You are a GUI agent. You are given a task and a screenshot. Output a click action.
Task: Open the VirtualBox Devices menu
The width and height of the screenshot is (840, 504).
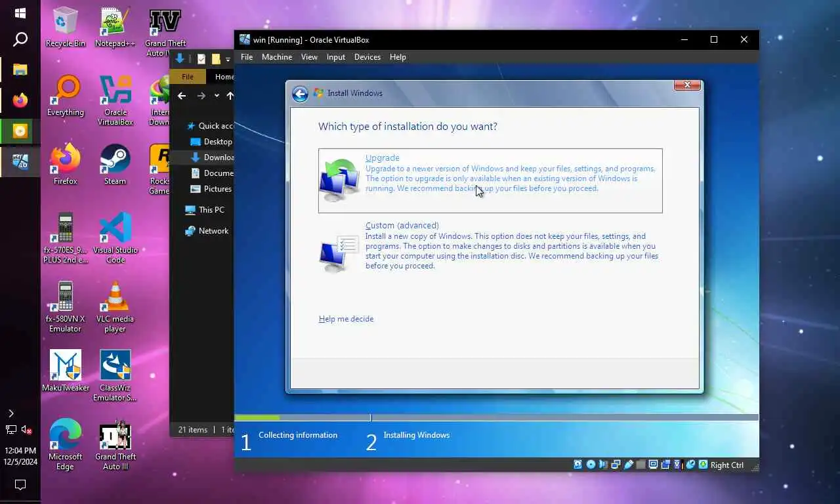click(367, 57)
